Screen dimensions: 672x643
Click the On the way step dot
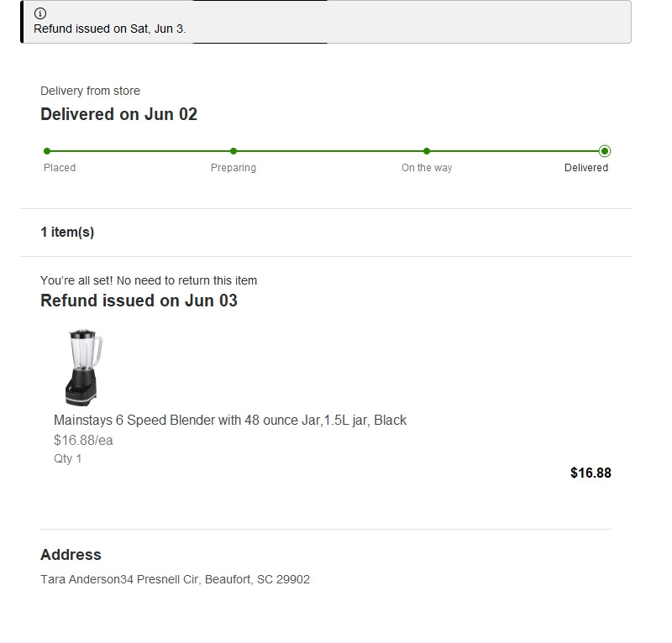click(427, 151)
